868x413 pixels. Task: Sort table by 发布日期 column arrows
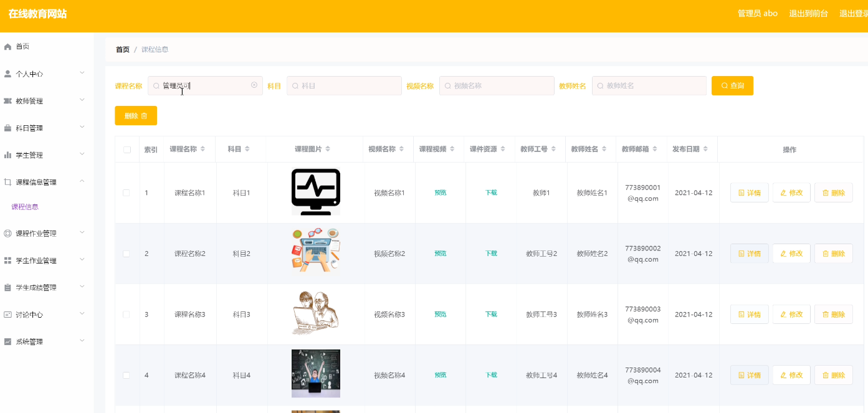coord(705,150)
